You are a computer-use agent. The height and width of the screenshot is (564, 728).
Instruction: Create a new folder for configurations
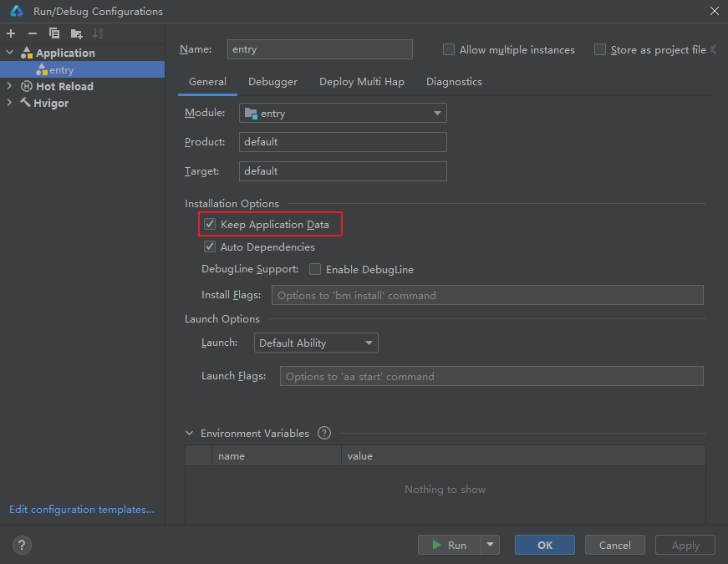click(77, 33)
